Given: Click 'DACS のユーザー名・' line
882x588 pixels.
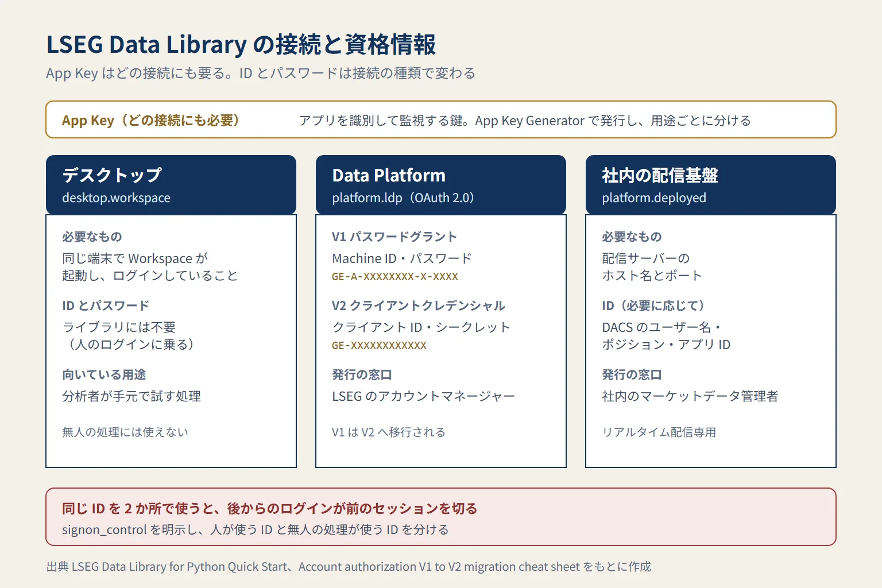Looking at the screenshot, I should pos(662,327).
